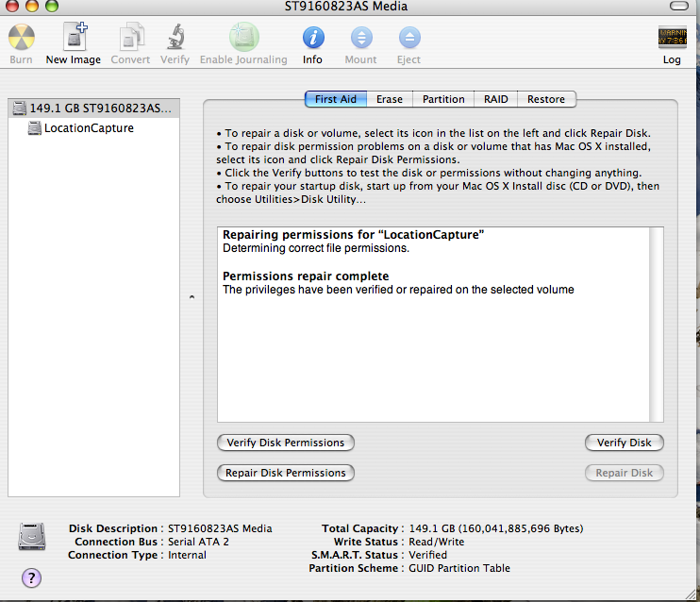Click the Verify Disk button

pos(625,443)
